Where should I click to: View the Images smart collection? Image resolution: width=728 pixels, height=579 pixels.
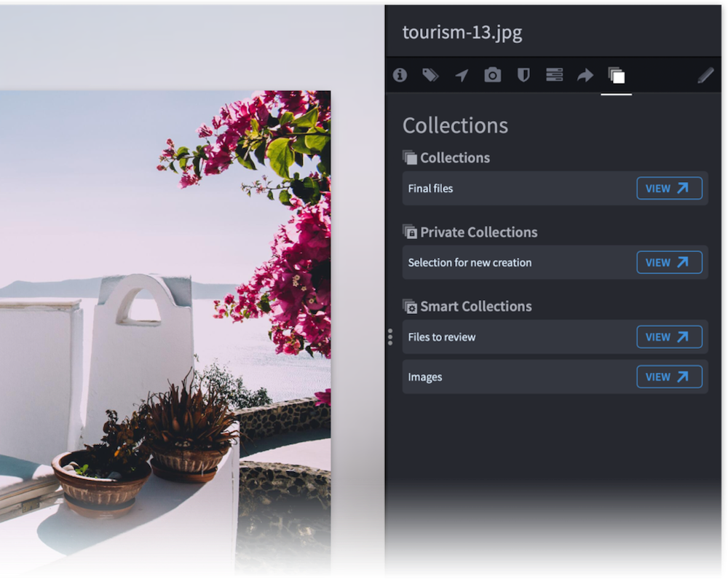[669, 377]
